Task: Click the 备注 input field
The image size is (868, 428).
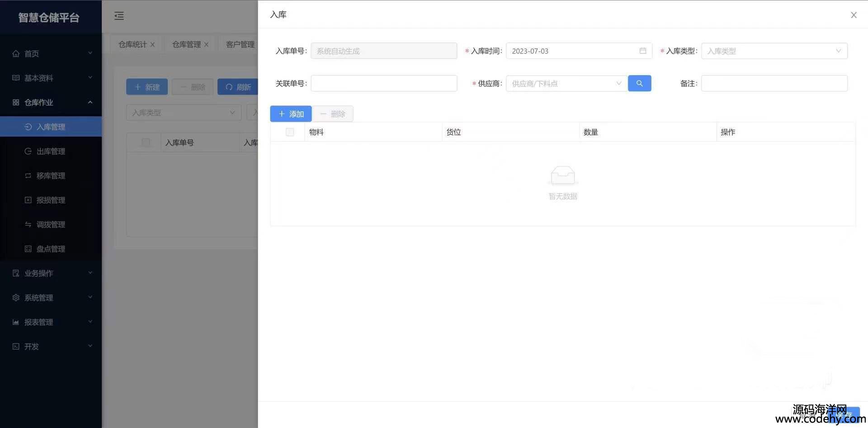Action: (x=774, y=83)
